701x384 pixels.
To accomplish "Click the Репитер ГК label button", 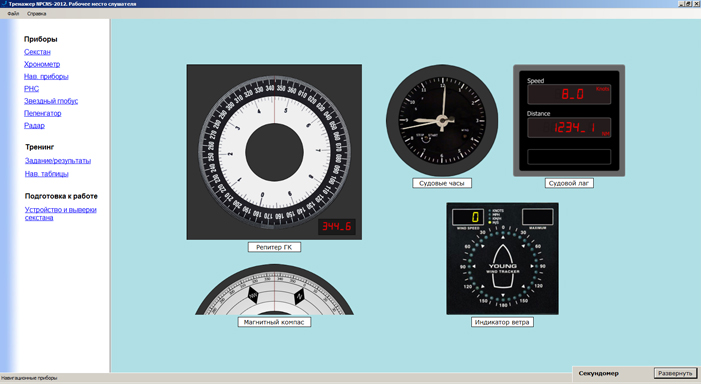I will [274, 247].
